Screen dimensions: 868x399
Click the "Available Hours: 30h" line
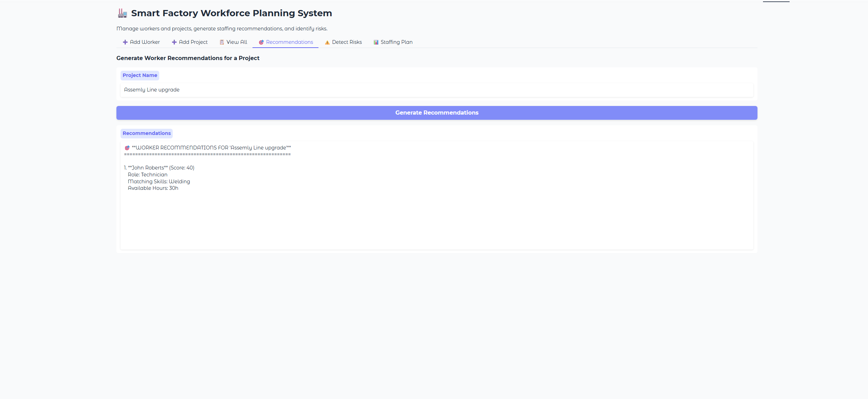point(153,188)
